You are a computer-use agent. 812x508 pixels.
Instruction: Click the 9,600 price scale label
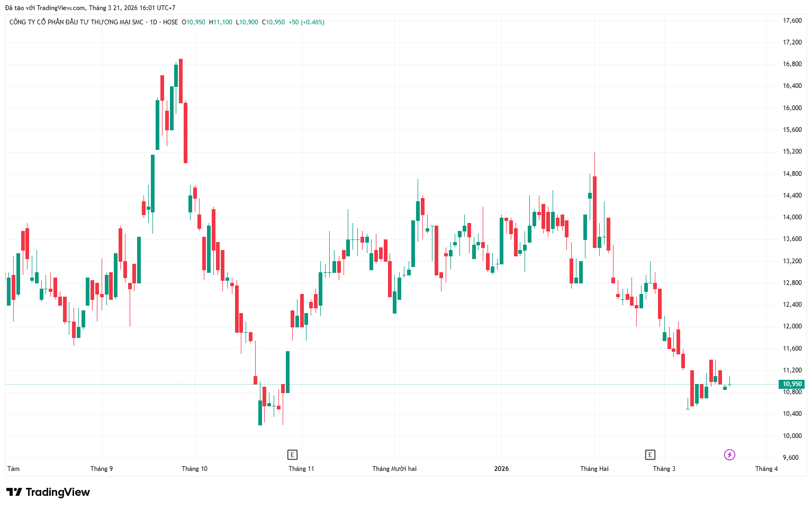pos(791,458)
